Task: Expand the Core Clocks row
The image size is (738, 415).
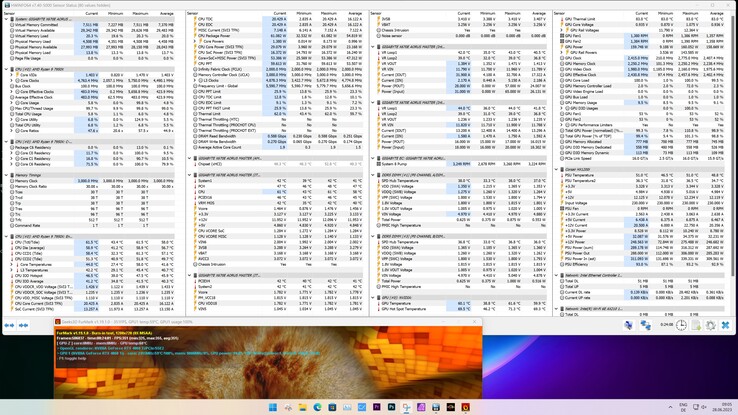Action: [x=12, y=80]
